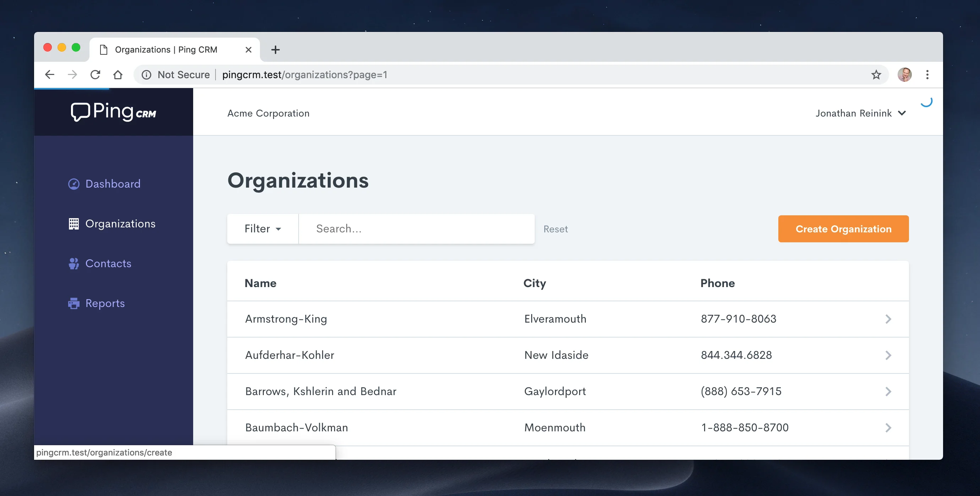Open Armstrong-King row chevron

(888, 319)
